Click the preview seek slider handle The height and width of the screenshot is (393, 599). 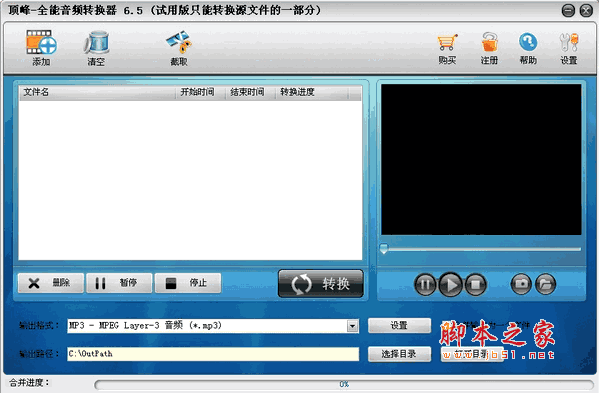point(384,249)
